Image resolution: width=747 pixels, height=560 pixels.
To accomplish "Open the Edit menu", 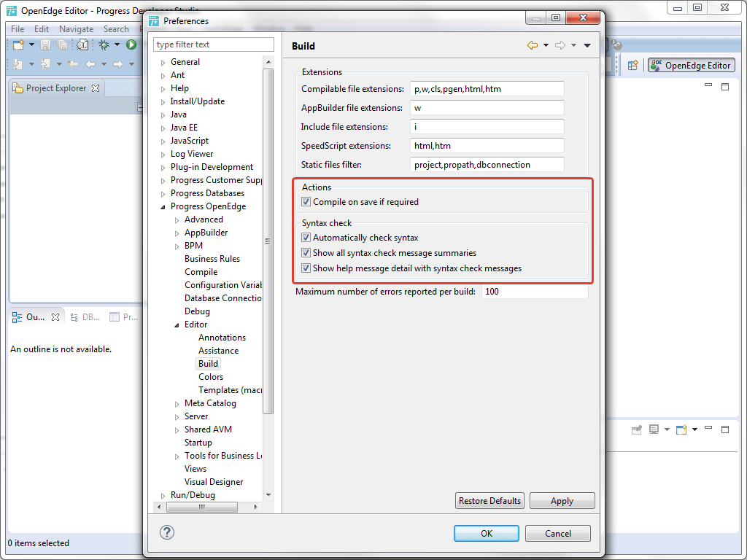I will [42, 29].
